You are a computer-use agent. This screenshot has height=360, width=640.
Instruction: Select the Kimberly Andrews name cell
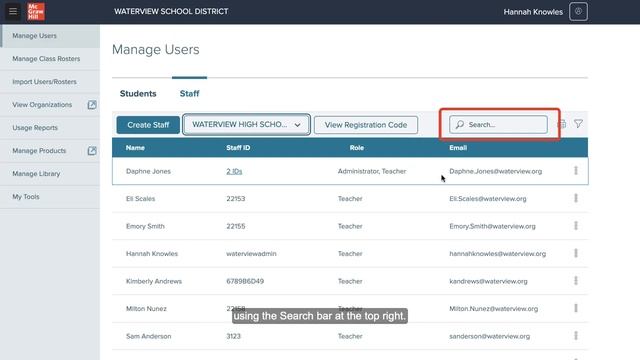(x=154, y=281)
